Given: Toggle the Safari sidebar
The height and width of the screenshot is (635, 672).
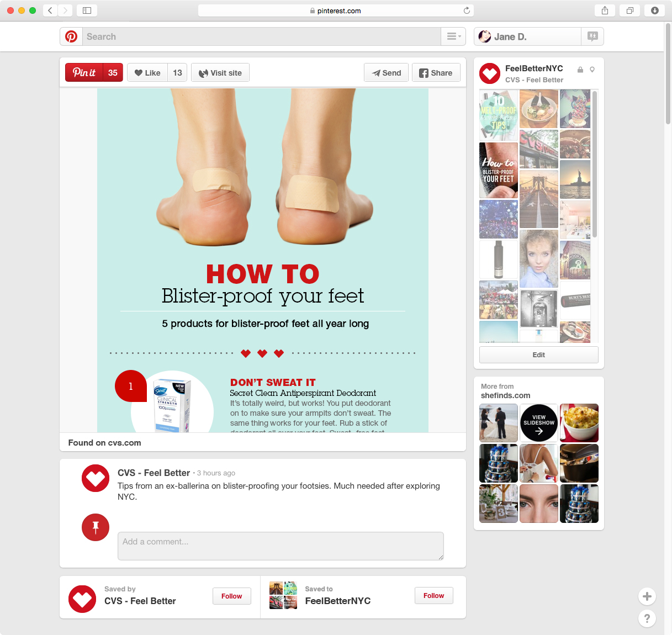Looking at the screenshot, I should click(87, 10).
